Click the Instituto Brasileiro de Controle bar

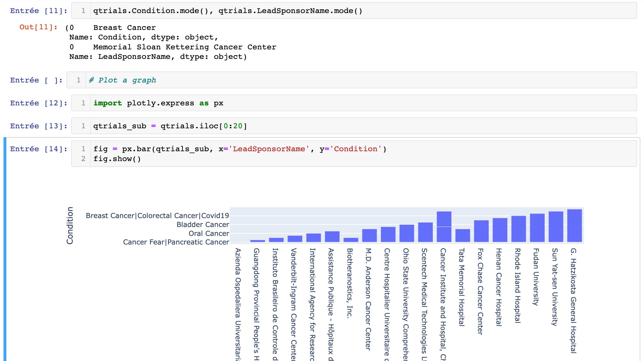click(276, 240)
